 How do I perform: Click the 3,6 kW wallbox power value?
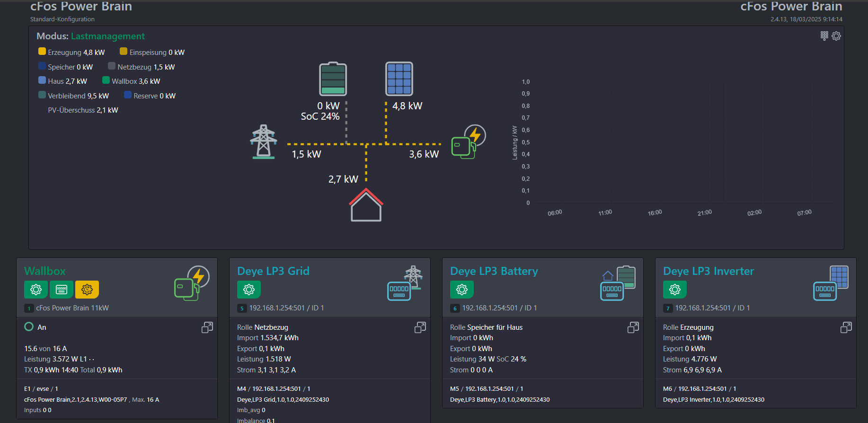click(424, 154)
